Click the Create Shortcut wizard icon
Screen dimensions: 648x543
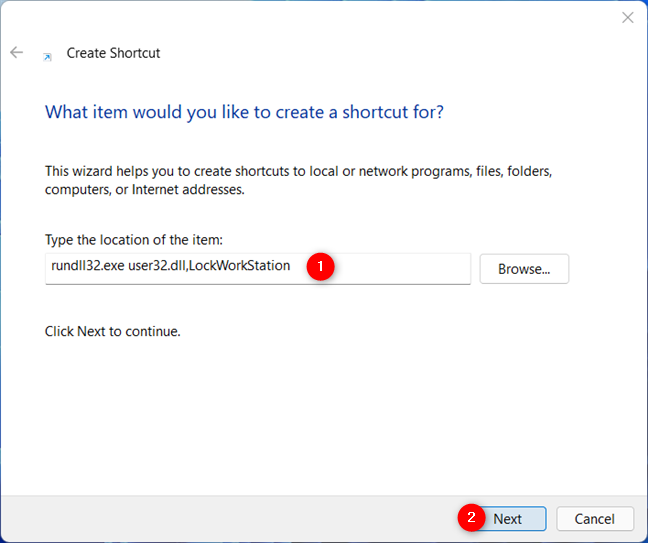coord(48,57)
